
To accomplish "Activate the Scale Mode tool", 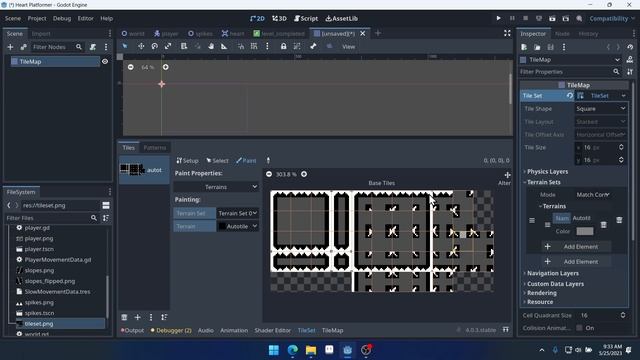I will 168,47.
